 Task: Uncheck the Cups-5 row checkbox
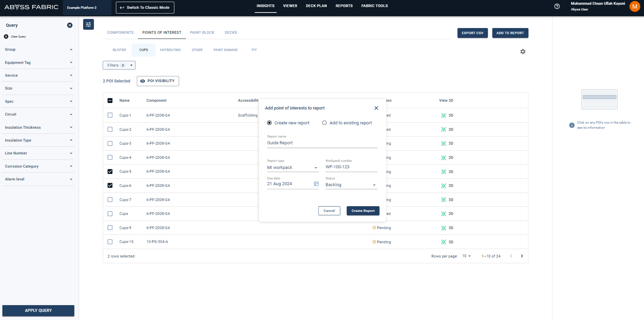tap(110, 172)
